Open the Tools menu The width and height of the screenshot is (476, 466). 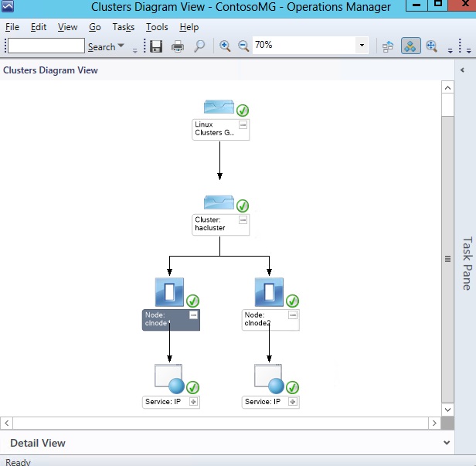(157, 27)
